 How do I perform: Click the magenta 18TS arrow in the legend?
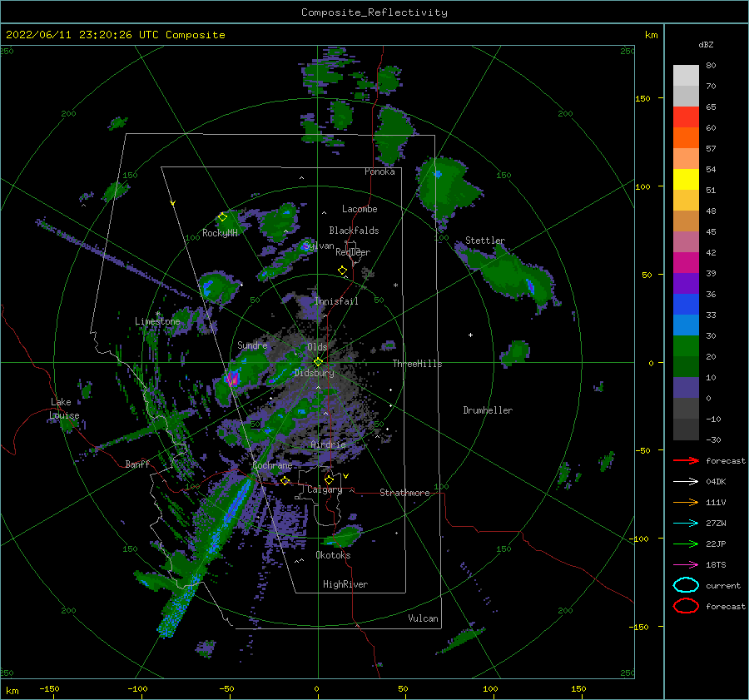(686, 565)
